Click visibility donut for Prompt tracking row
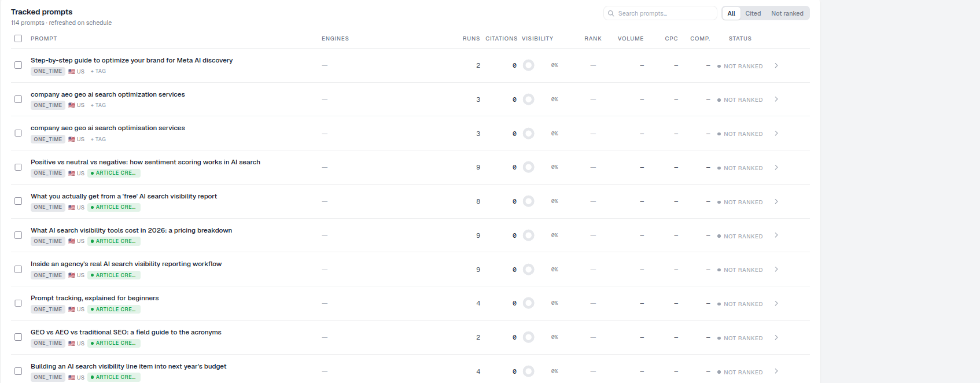This screenshot has height=383, width=980. [x=528, y=303]
